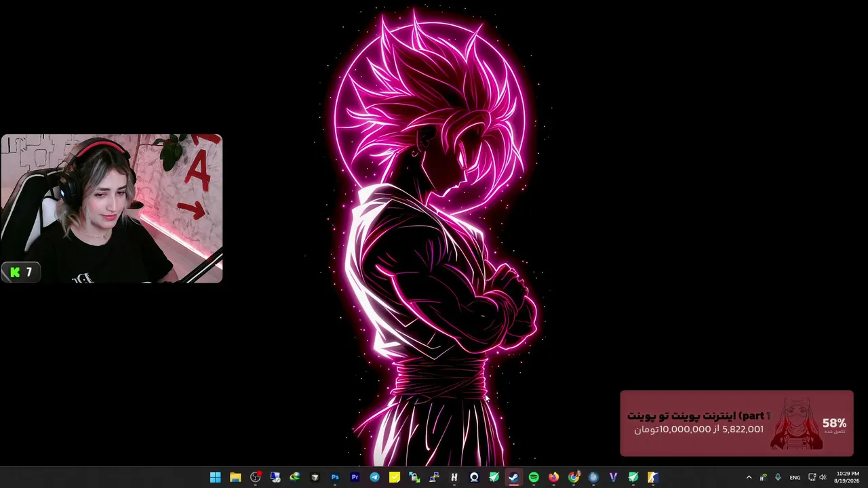
Task: Open the yellow Sticky Notes icon
Action: click(x=395, y=477)
